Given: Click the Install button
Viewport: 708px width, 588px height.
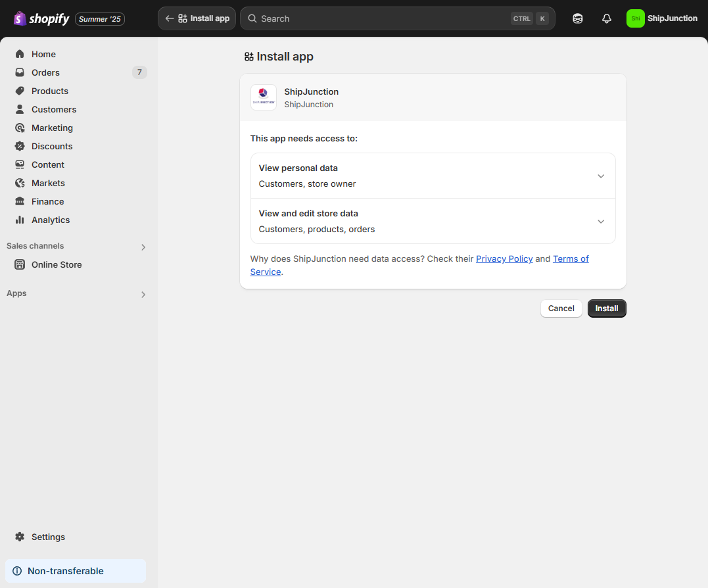Looking at the screenshot, I should point(607,308).
